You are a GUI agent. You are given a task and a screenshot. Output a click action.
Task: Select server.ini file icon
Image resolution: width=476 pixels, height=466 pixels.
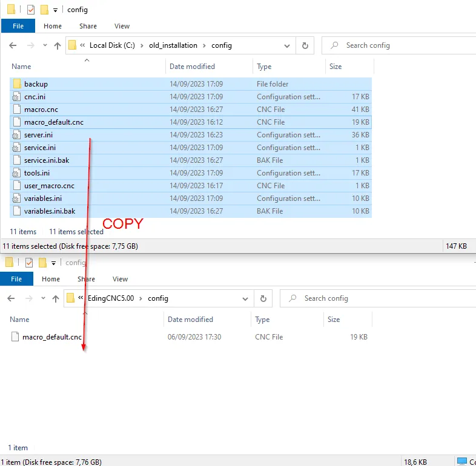(16, 135)
